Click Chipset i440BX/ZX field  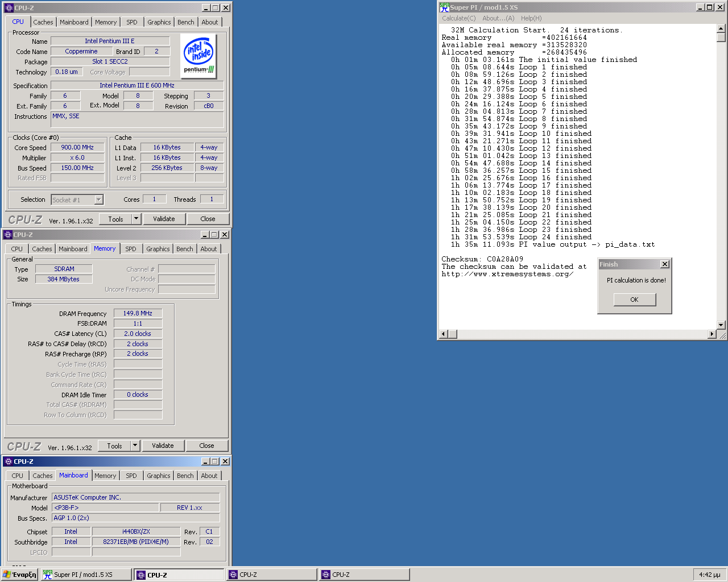pos(136,531)
